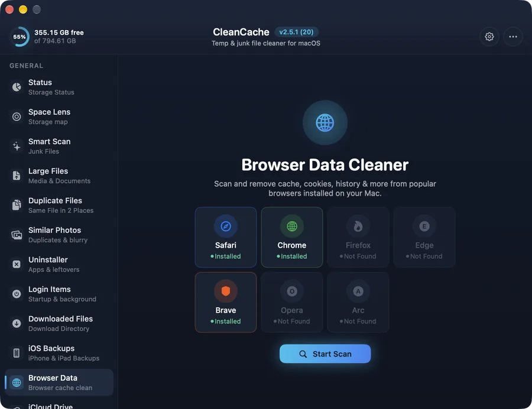
Task: Click the Firefox Not Found card
Action: 358,238
